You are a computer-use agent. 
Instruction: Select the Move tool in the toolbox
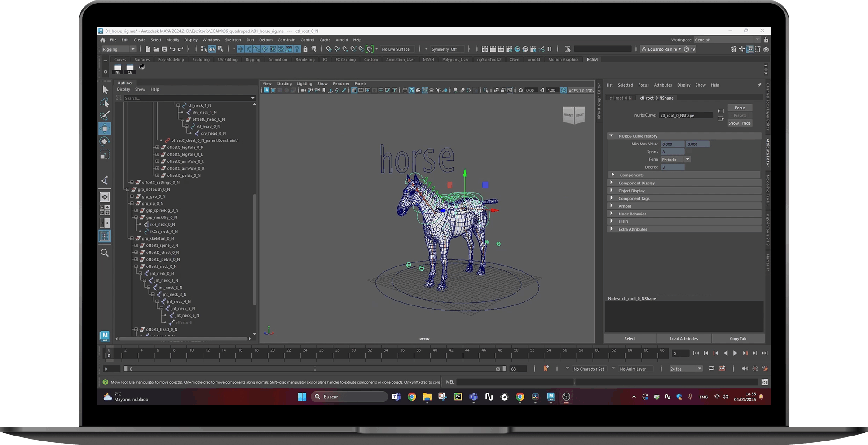(x=104, y=129)
